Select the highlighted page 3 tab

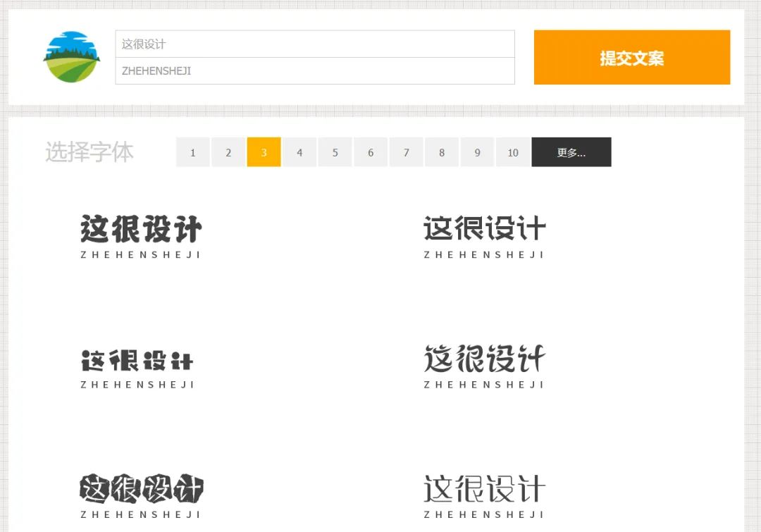264,152
